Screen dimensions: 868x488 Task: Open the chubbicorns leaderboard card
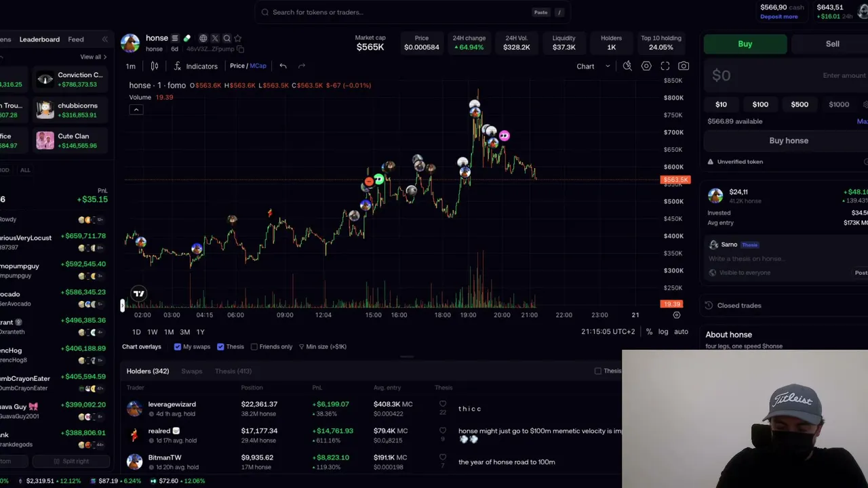point(71,110)
